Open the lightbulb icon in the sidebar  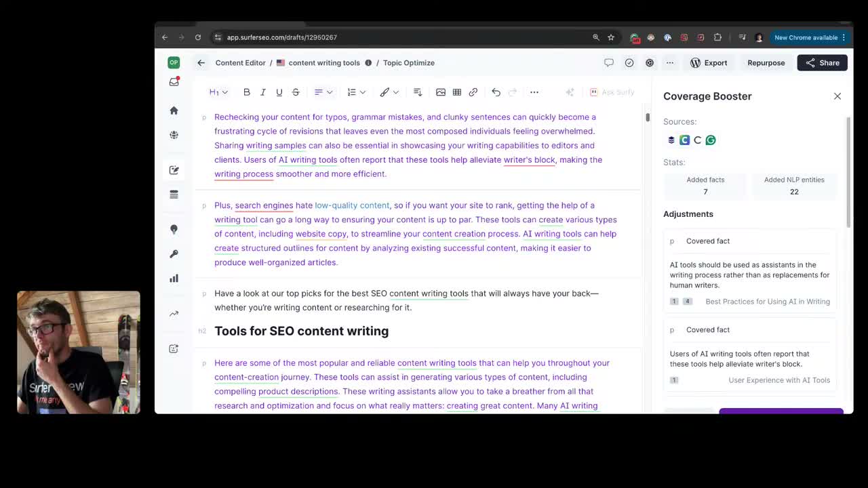[174, 230]
